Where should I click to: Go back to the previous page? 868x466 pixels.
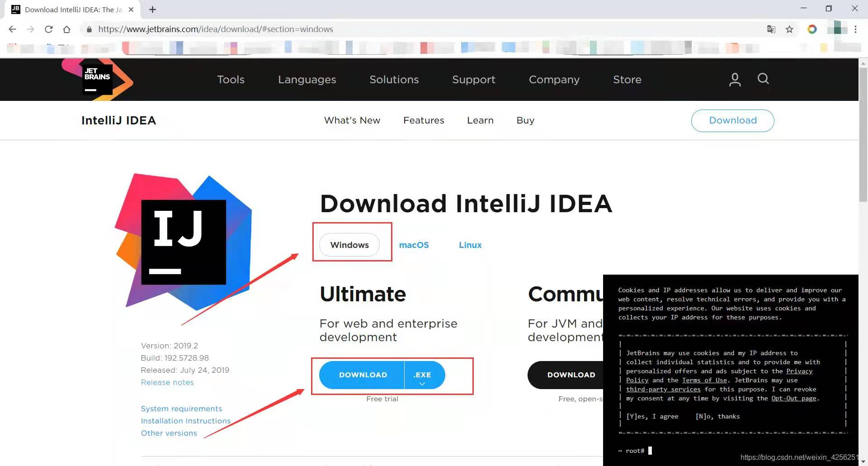tap(12, 29)
